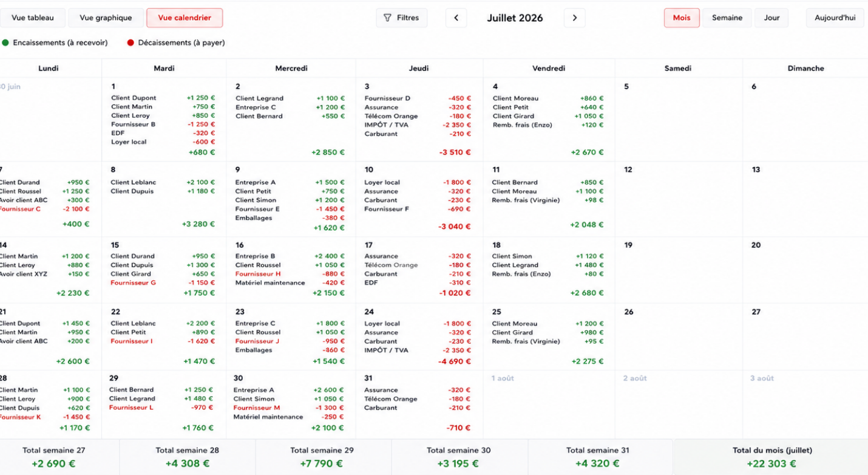Switch calendar to Jour view
Screen dimensions: 868x475
(x=771, y=18)
